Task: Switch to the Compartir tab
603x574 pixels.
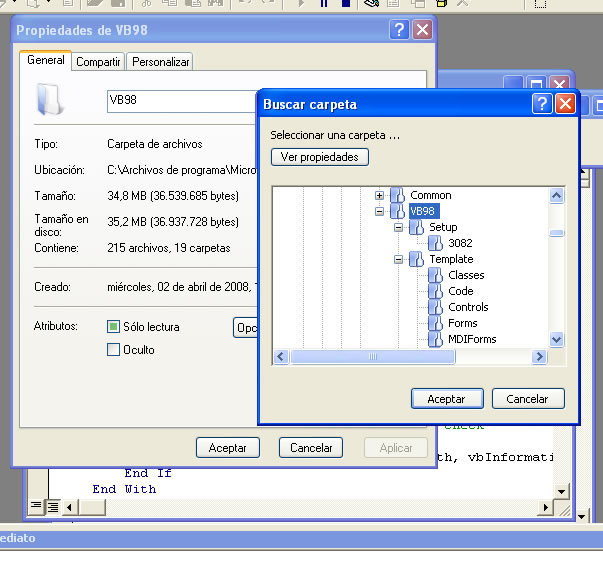Action: pos(98,62)
